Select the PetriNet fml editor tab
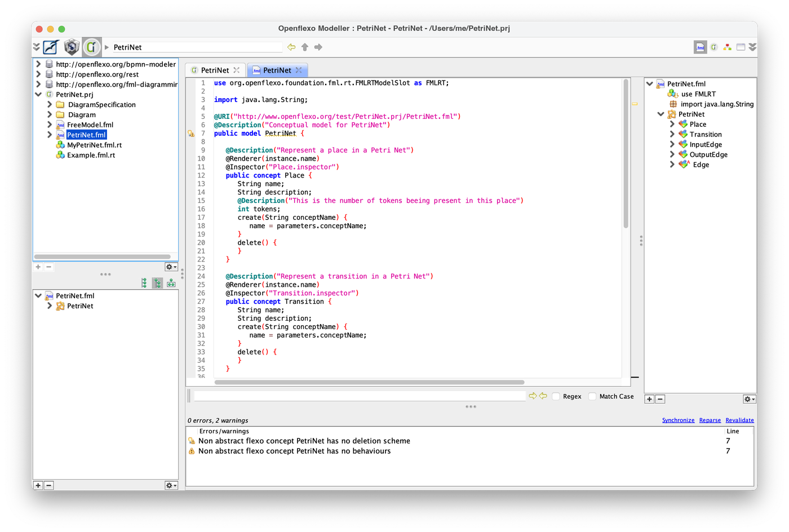Image resolution: width=789 pixels, height=532 pixels. (277, 70)
